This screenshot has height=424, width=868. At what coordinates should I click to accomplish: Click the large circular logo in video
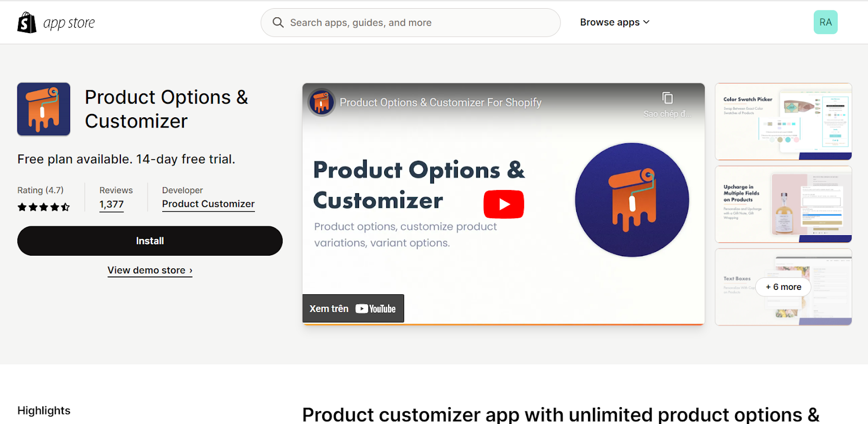point(632,200)
